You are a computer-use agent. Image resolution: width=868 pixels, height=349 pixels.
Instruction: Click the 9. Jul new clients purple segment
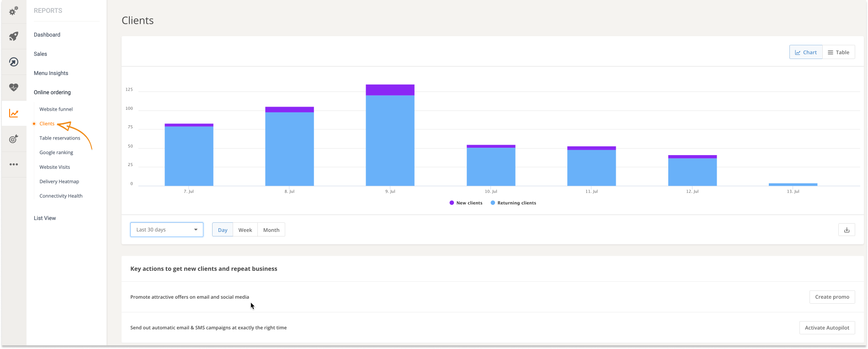[390, 90]
